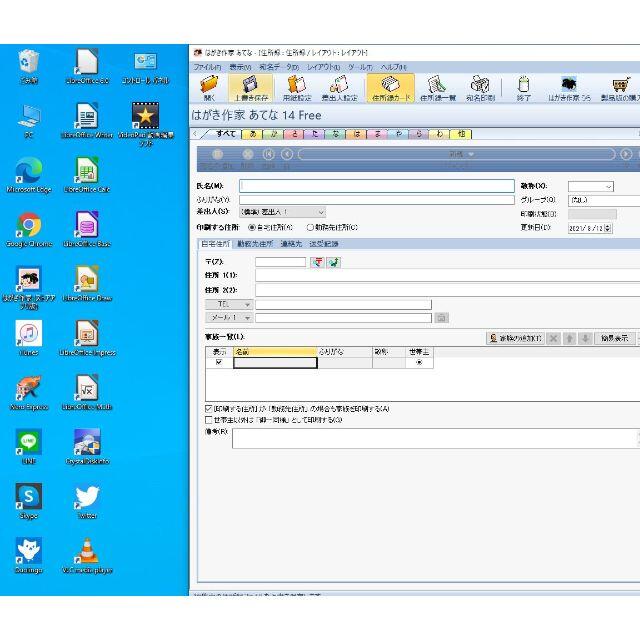Select the 世帯主 radio in family row

point(419,362)
